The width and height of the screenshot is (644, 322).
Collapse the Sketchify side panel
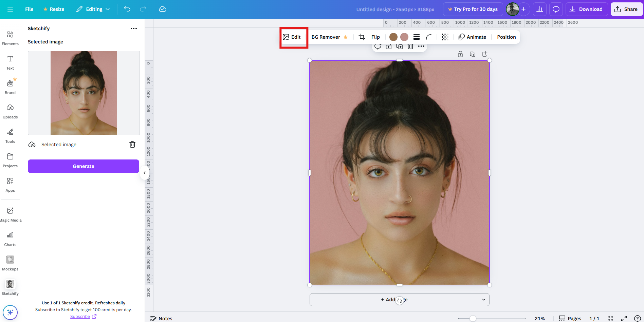click(145, 173)
